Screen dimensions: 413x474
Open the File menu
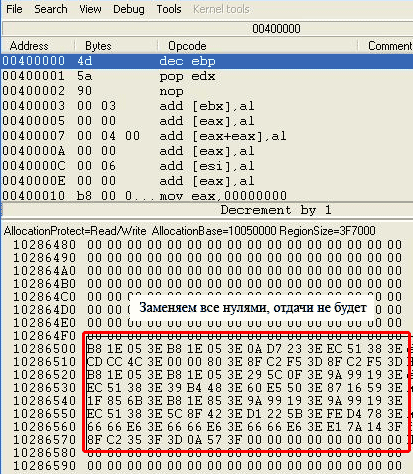(x=14, y=9)
